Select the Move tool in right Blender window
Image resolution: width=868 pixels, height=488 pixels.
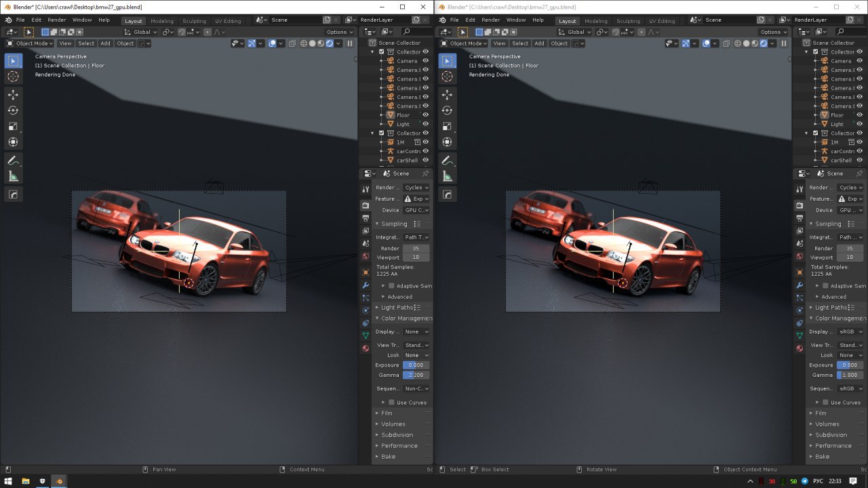[447, 95]
